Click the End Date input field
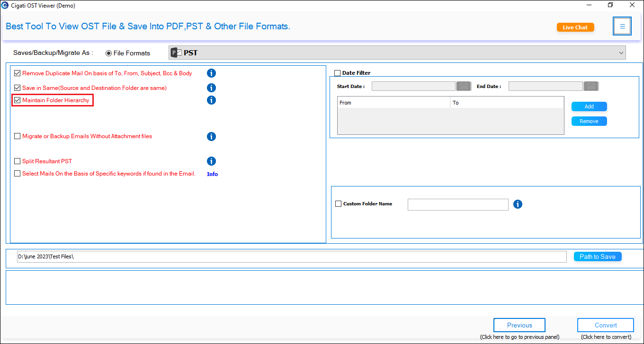Screen dimensions: 644x344 (x=546, y=86)
